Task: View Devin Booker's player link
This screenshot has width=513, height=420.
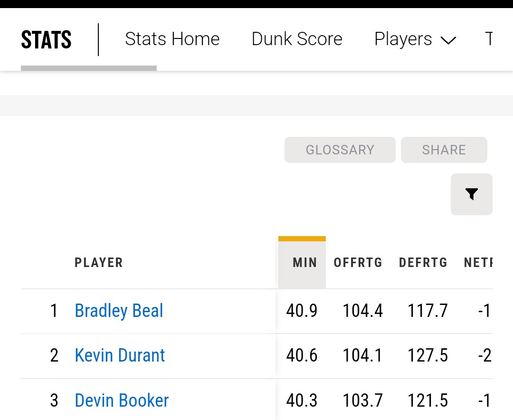Action: click(122, 400)
